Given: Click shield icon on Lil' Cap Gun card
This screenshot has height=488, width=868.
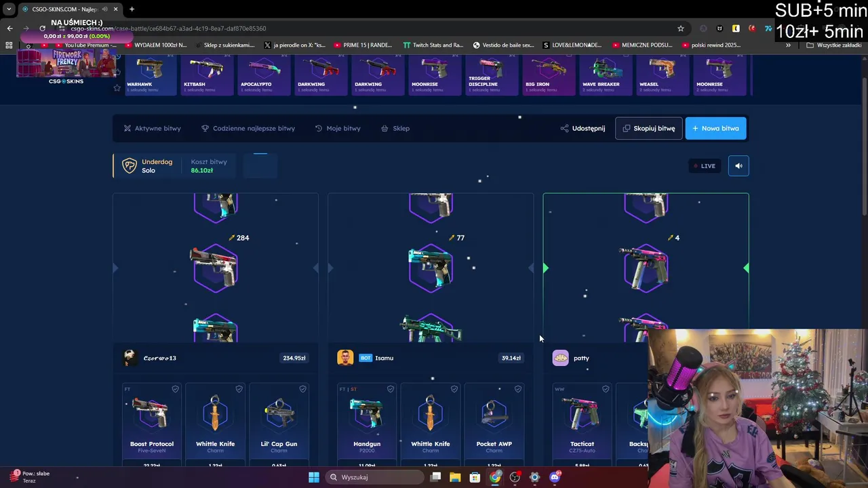Looking at the screenshot, I should (x=302, y=389).
